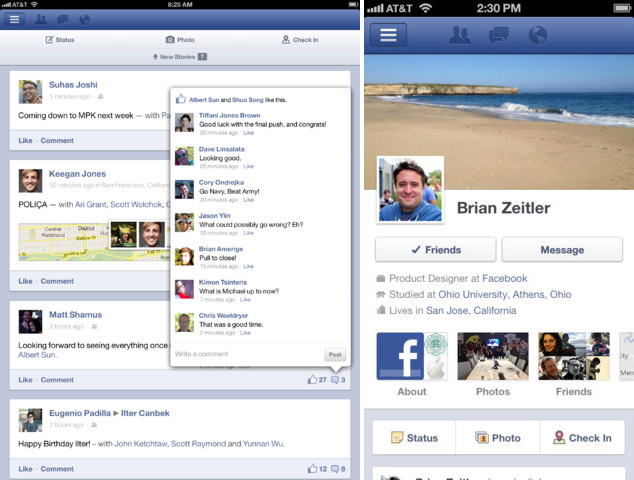Open John Ketchtaw tagged link
Screen dimensions: 634x480
coord(141,444)
